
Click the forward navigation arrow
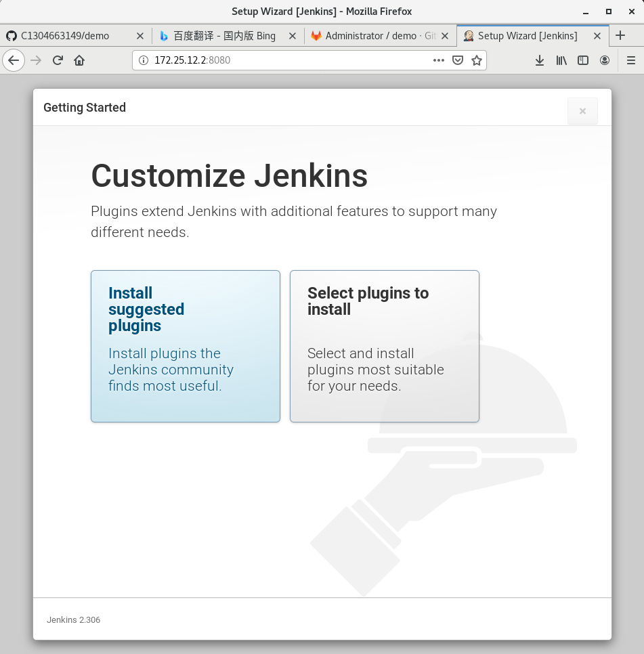pyautogui.click(x=37, y=60)
